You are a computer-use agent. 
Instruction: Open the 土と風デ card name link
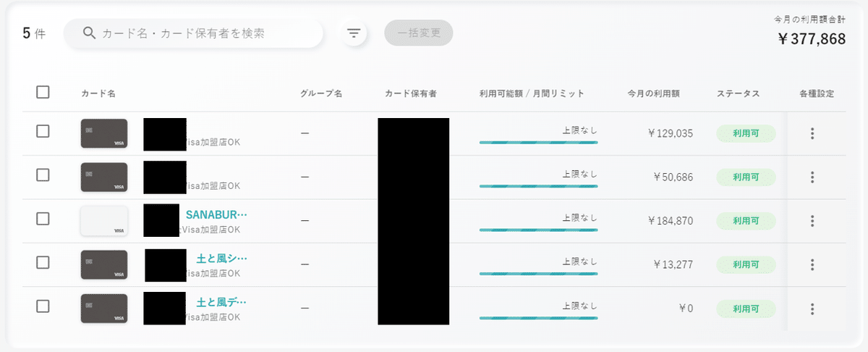point(222,302)
